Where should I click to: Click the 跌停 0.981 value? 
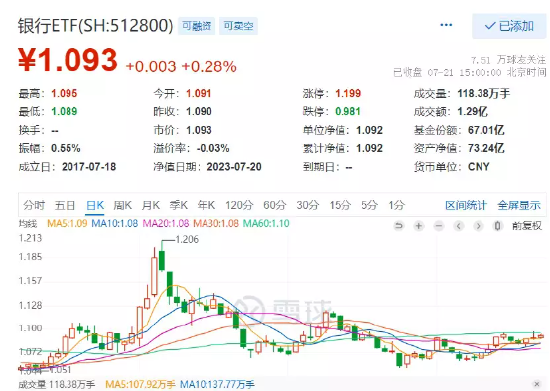pyautogui.click(x=348, y=112)
